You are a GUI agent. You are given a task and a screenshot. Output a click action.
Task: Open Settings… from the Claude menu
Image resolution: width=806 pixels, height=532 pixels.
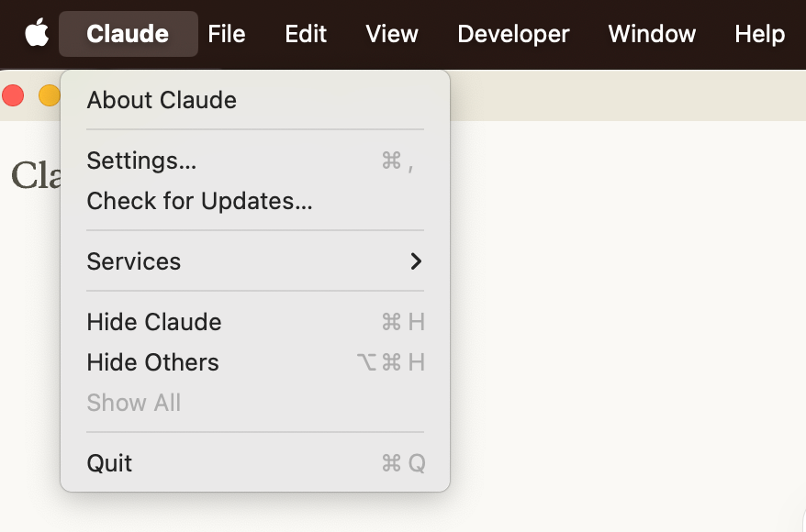(x=141, y=161)
